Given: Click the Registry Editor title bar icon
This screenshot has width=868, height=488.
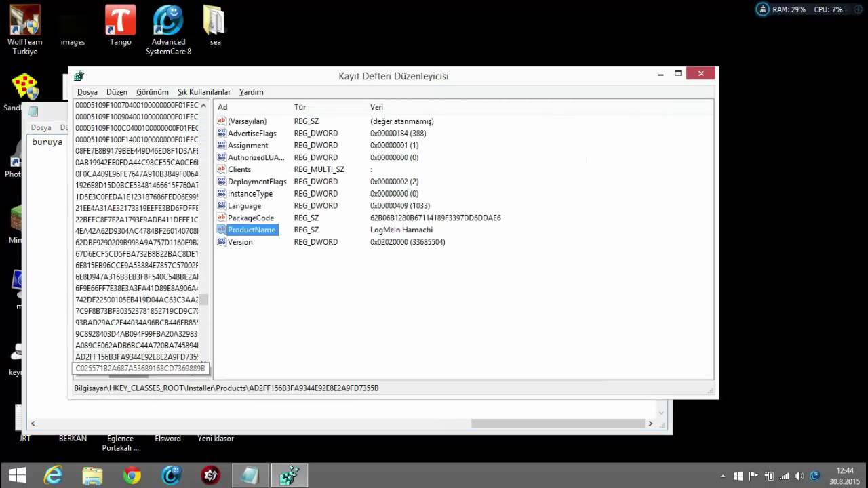Looking at the screenshot, I should pyautogui.click(x=79, y=76).
